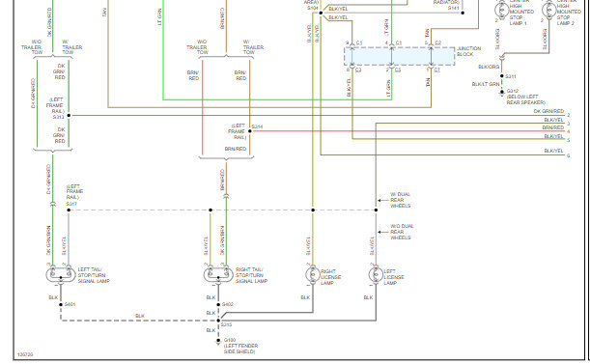Click the S311 splice label
This screenshot has width=590, height=364.
[511, 76]
